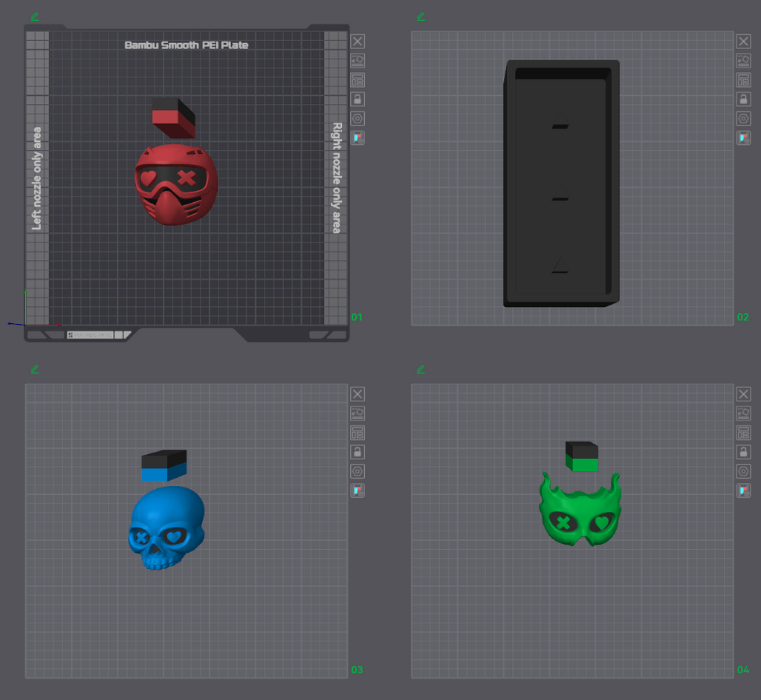This screenshot has width=761, height=700.
Task: Select the red and black cube on plate 01
Action: pyautogui.click(x=173, y=117)
